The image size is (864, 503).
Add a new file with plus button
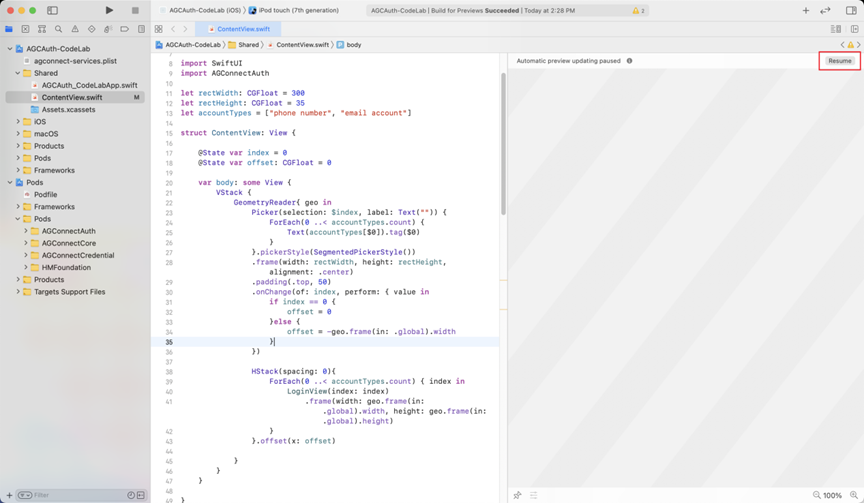[9, 495]
